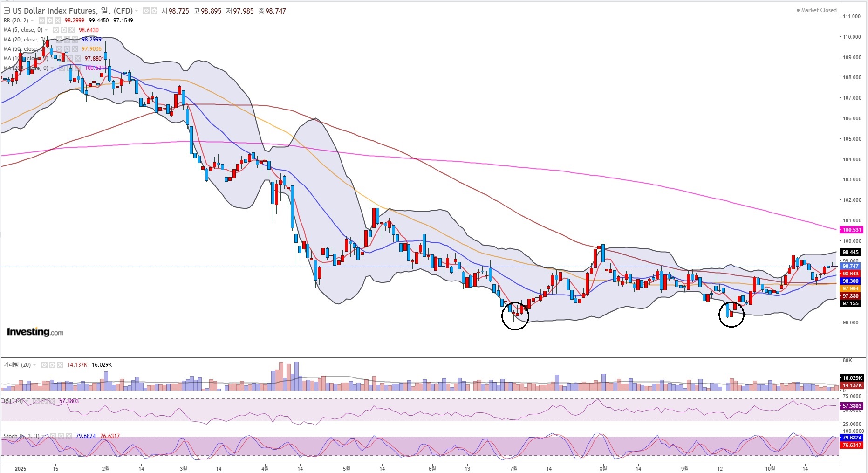Open settings gear for the 97.8801 MA row
Viewport: 868px width, 473px height.
(x=69, y=58)
